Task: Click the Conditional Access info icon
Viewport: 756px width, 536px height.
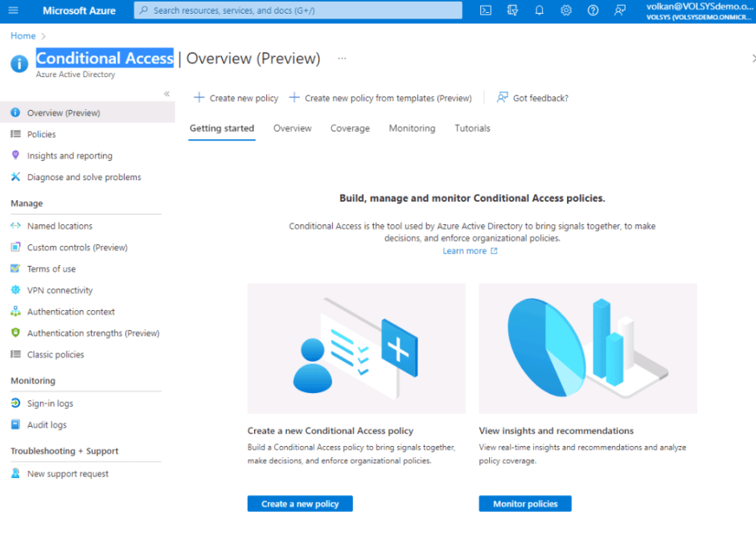Action: pyautogui.click(x=19, y=63)
